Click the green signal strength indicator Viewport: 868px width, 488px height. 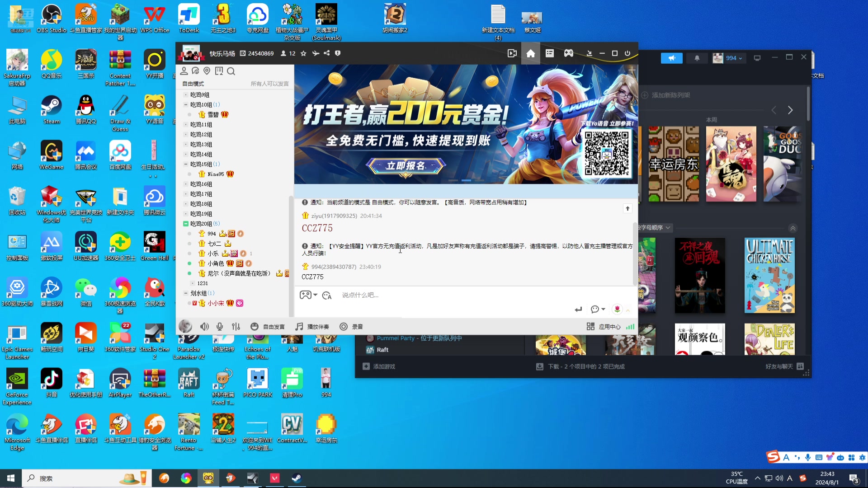coord(630,326)
